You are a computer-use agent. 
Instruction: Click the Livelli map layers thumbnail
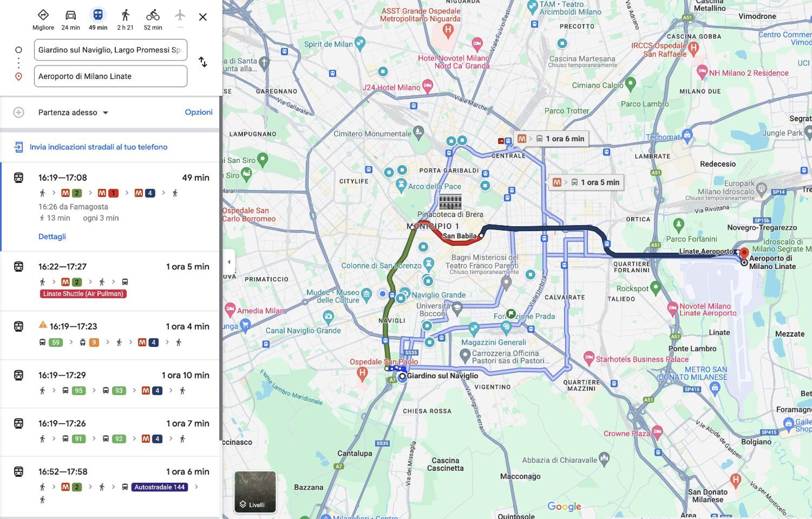coord(255,492)
